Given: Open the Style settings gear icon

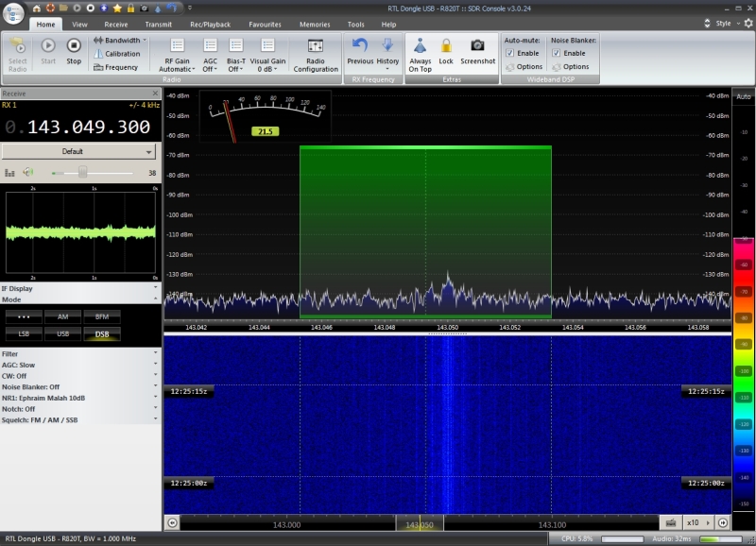Looking at the screenshot, I should pyautogui.click(x=748, y=23).
